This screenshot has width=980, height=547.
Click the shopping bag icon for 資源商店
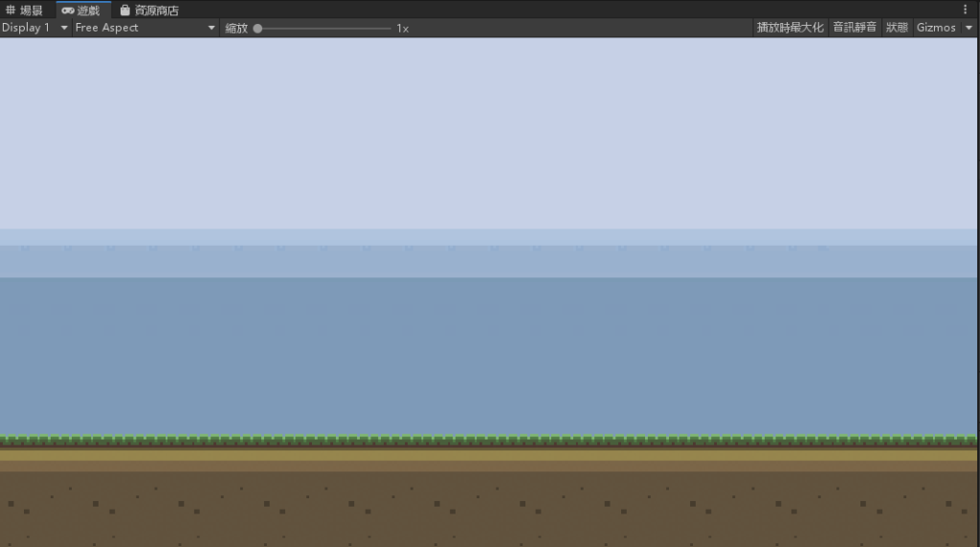[x=125, y=11]
